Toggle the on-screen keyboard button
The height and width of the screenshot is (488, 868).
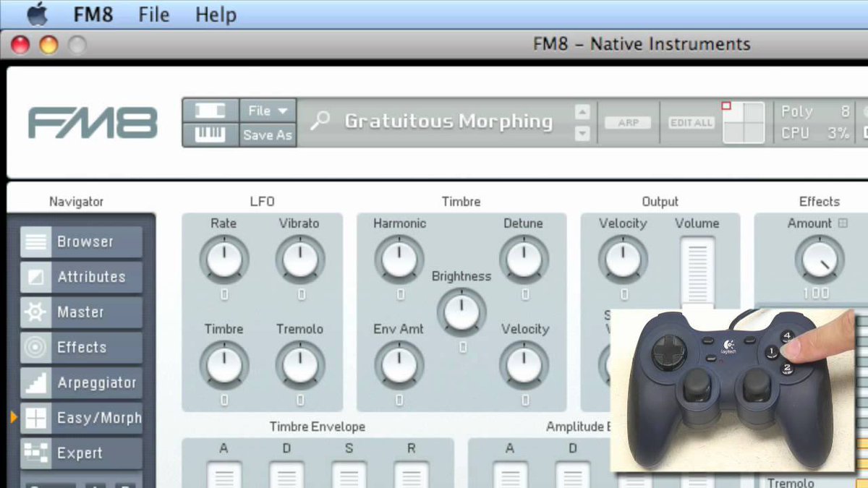click(210, 134)
